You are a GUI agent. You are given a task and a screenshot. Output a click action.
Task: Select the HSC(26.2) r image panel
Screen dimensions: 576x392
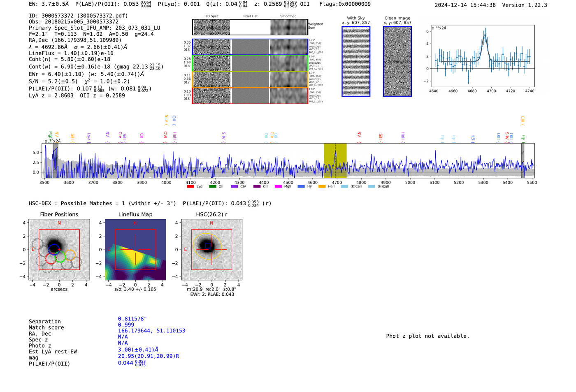[211, 250]
